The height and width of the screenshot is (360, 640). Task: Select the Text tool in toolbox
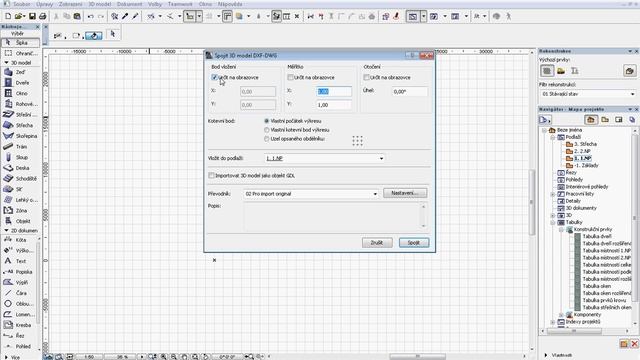(x=20, y=261)
